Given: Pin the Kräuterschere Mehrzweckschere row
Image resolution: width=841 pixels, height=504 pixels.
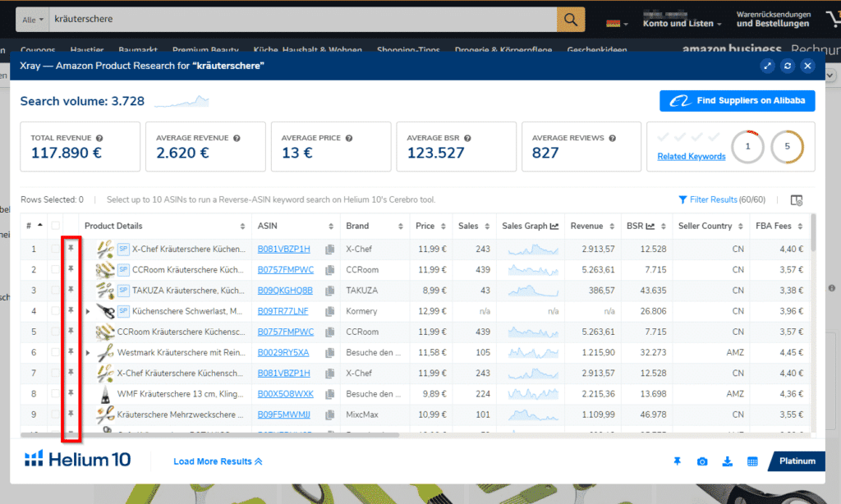Looking at the screenshot, I should tap(71, 414).
